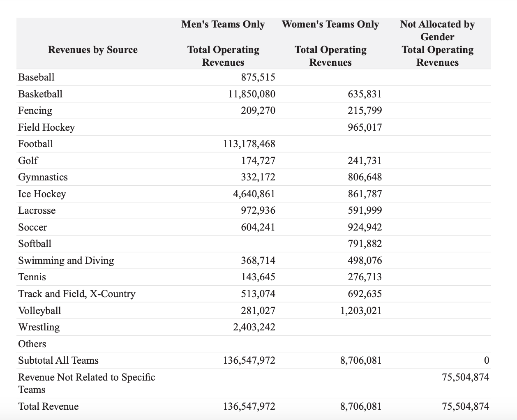Select Wrestling value 2,403,242

[254, 327]
